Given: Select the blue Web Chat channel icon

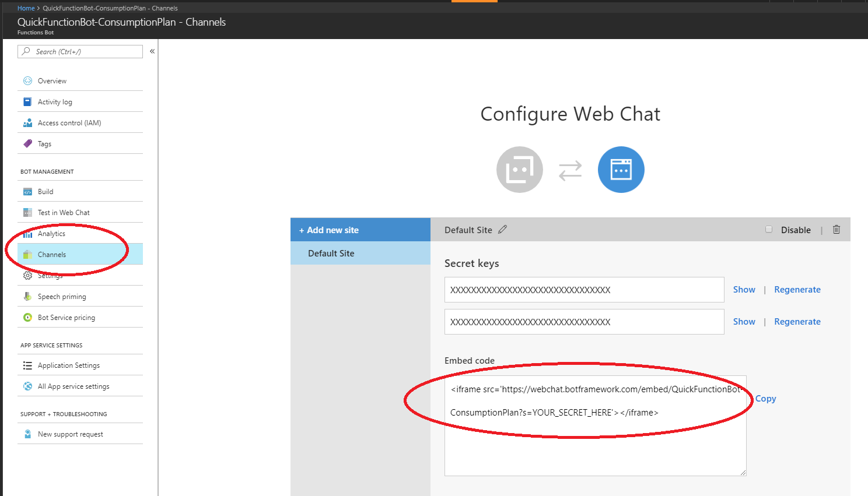Looking at the screenshot, I should pyautogui.click(x=621, y=170).
